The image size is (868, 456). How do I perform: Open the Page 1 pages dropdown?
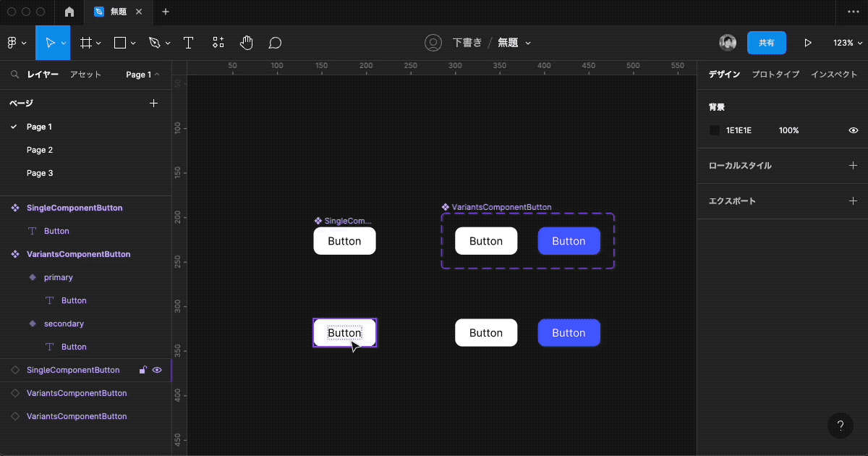point(142,75)
